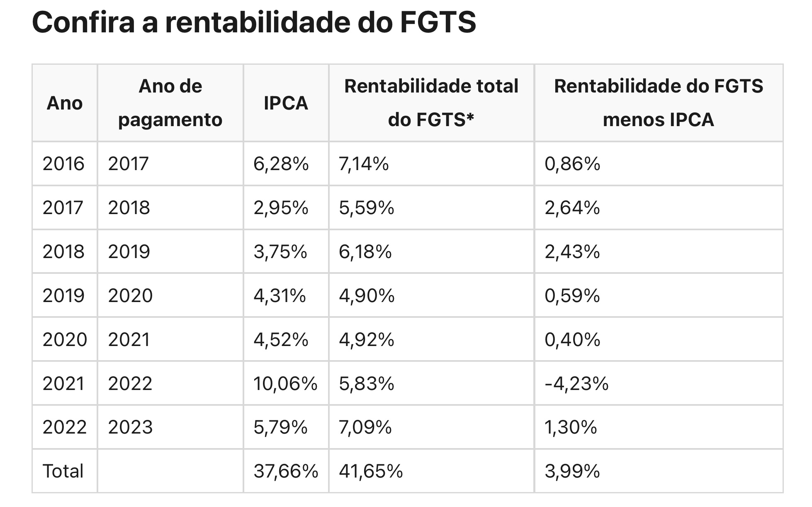Click the "IPCA" column header
This screenshot has width=812, height=507.
286,103
